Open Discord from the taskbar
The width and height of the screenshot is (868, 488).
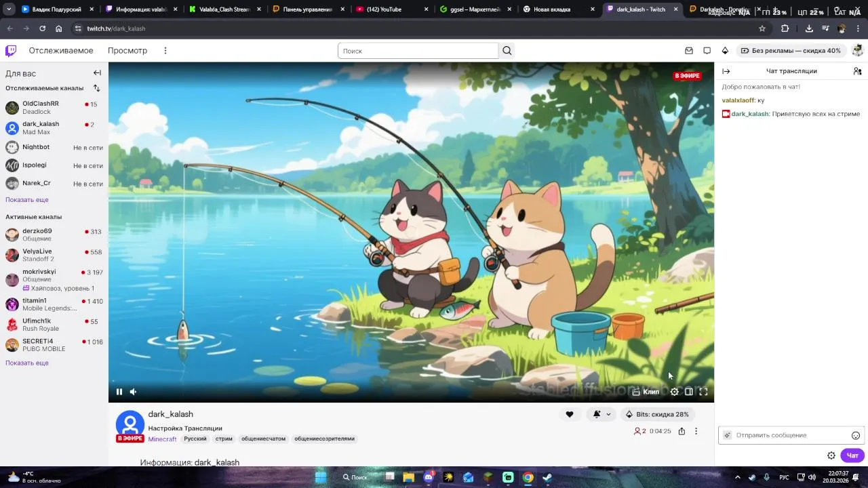point(429,477)
